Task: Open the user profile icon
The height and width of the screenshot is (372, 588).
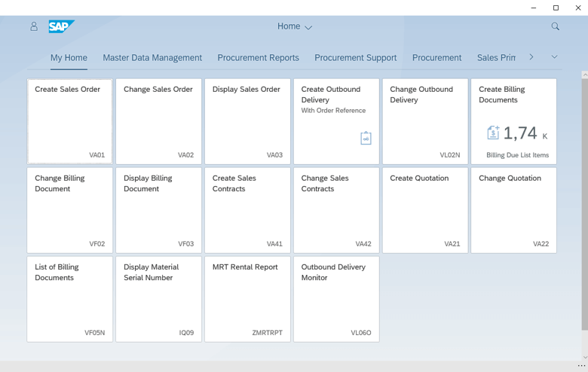Action: (x=34, y=26)
